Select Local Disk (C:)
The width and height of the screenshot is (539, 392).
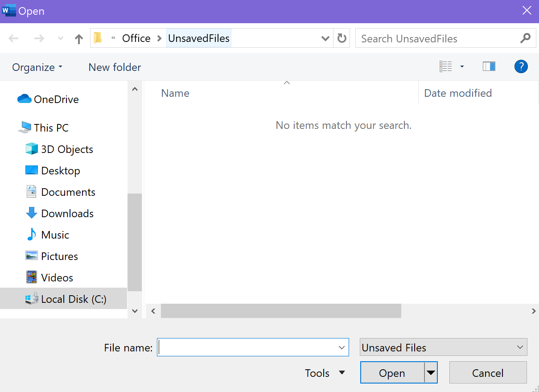coord(63,299)
